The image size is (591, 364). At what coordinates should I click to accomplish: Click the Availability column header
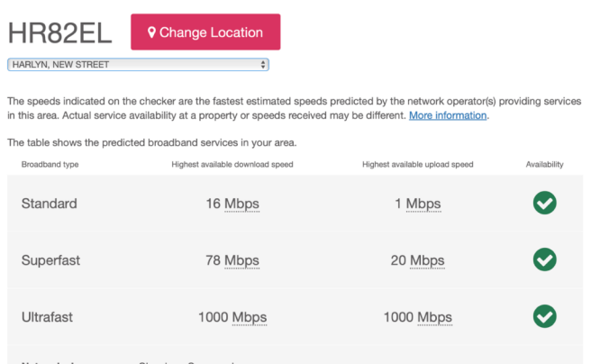pyautogui.click(x=544, y=165)
